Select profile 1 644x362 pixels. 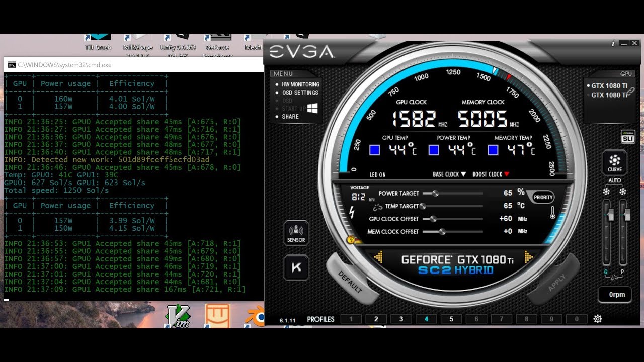(351, 319)
